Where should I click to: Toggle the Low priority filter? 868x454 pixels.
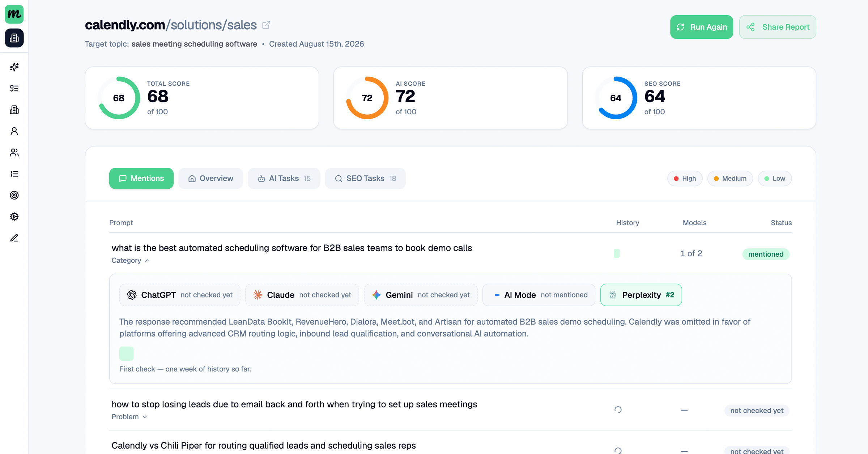tap(775, 179)
